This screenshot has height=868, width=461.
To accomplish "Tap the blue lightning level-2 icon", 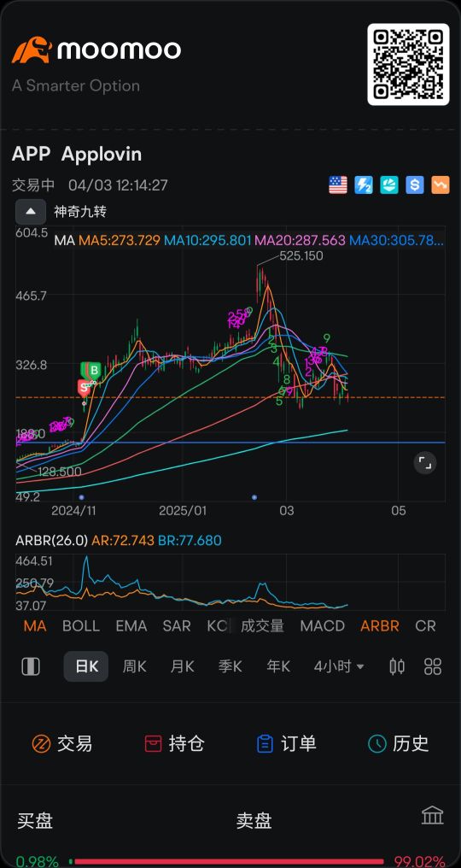I will click(x=364, y=185).
